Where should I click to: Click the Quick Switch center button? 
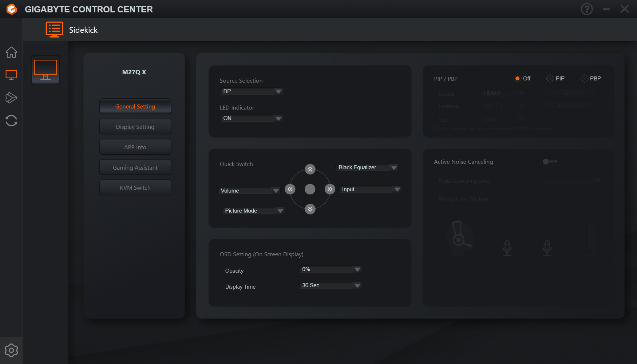(x=310, y=189)
